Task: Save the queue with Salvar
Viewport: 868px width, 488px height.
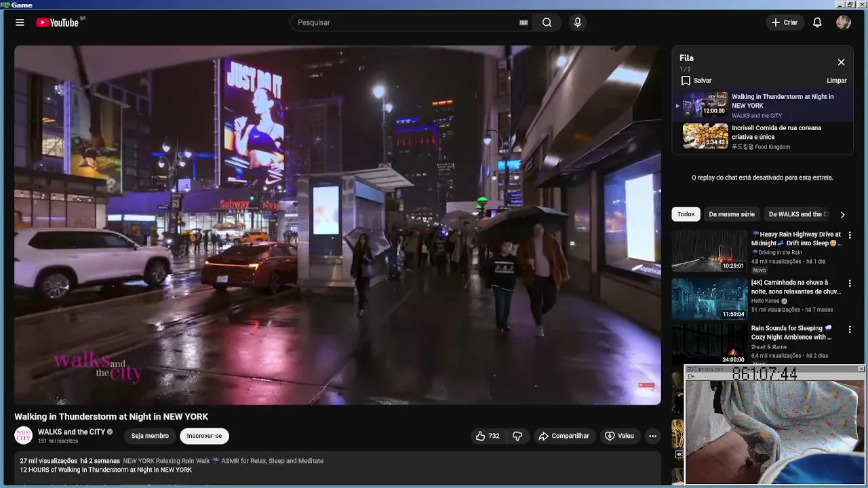Action: click(696, 81)
